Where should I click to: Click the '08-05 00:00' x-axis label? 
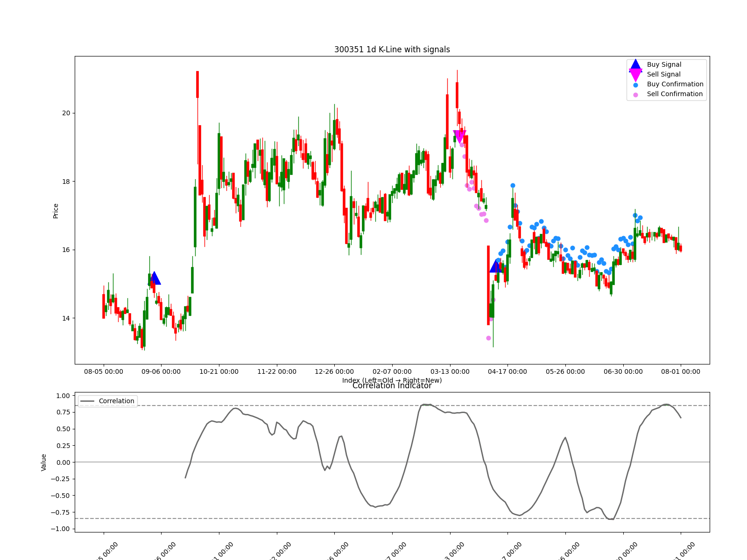[x=104, y=372]
